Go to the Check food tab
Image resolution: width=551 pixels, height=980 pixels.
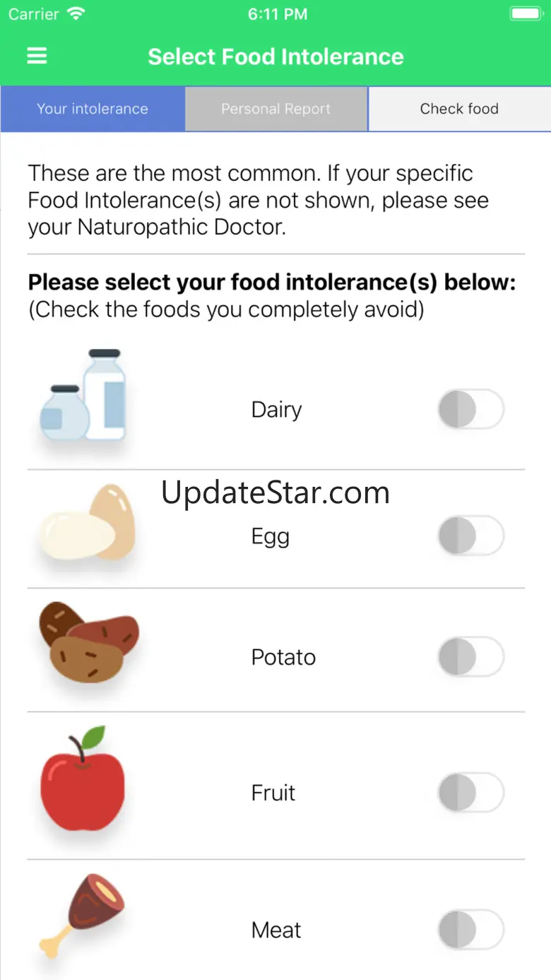[x=459, y=109]
